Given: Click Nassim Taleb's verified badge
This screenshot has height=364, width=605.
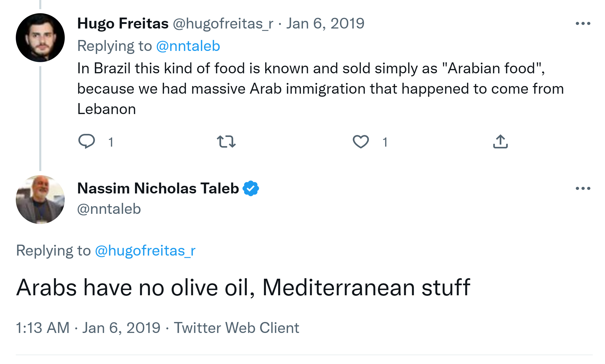Looking at the screenshot, I should click(251, 188).
